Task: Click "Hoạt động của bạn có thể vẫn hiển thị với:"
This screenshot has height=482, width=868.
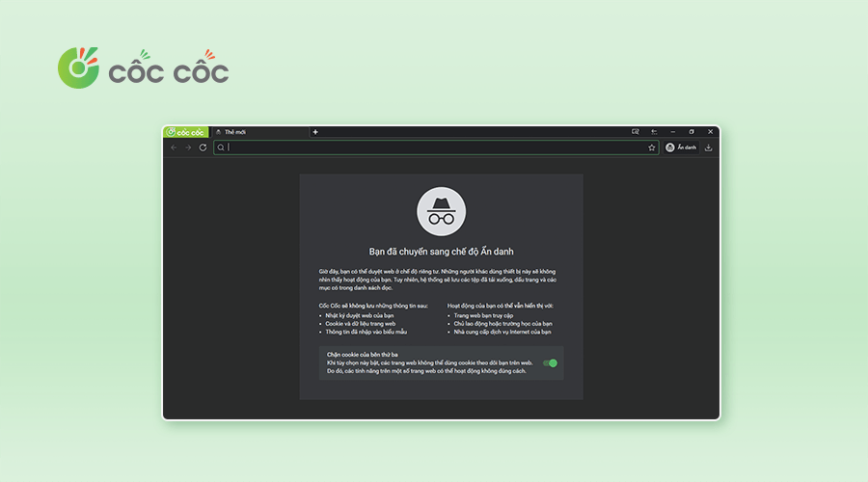Action: (500, 306)
